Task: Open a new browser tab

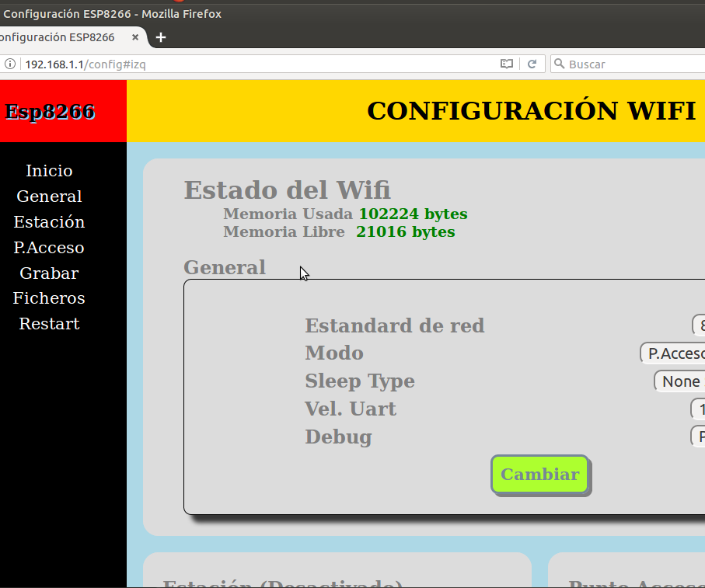Action: (x=160, y=37)
